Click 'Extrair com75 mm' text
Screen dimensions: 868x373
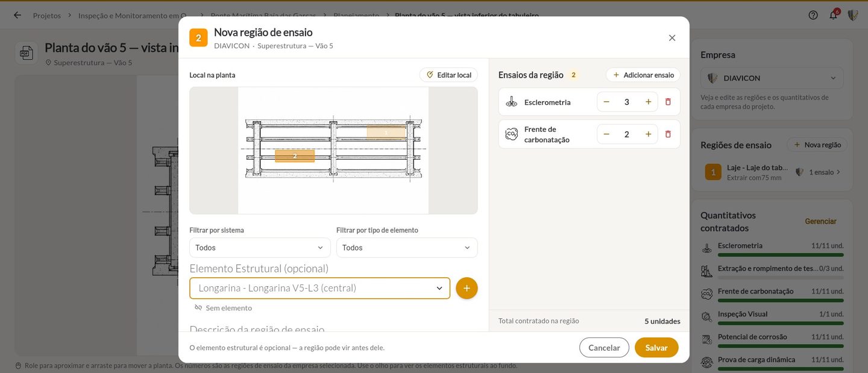point(754,178)
